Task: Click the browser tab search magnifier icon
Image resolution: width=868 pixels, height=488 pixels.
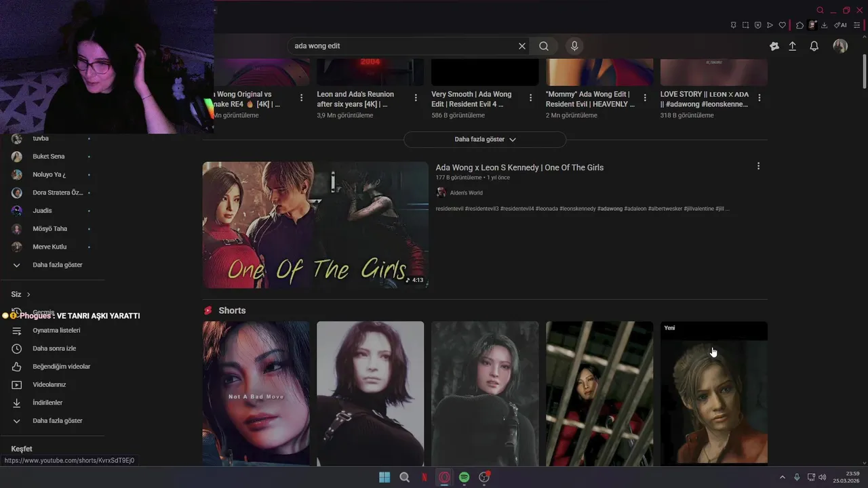Action: click(x=820, y=10)
